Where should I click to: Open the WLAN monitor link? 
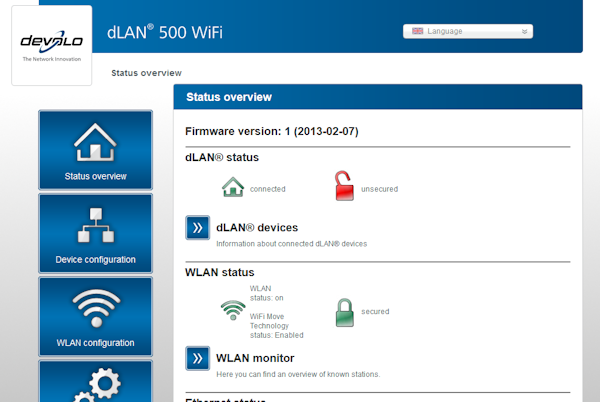(255, 357)
